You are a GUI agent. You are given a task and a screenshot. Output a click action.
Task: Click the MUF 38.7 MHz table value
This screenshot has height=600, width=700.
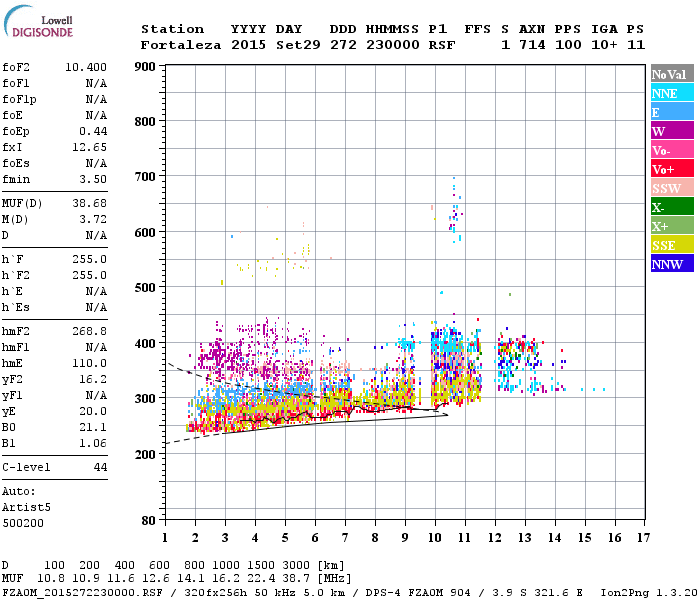296,579
